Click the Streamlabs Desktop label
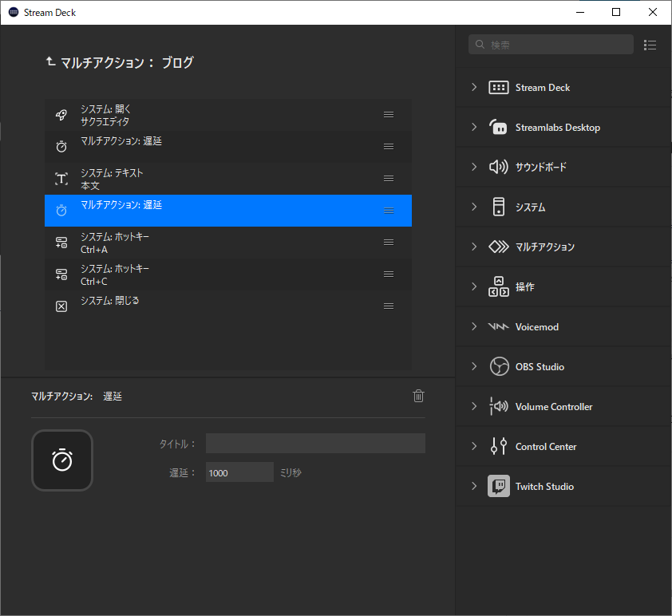The height and width of the screenshot is (616, 672). pos(558,127)
